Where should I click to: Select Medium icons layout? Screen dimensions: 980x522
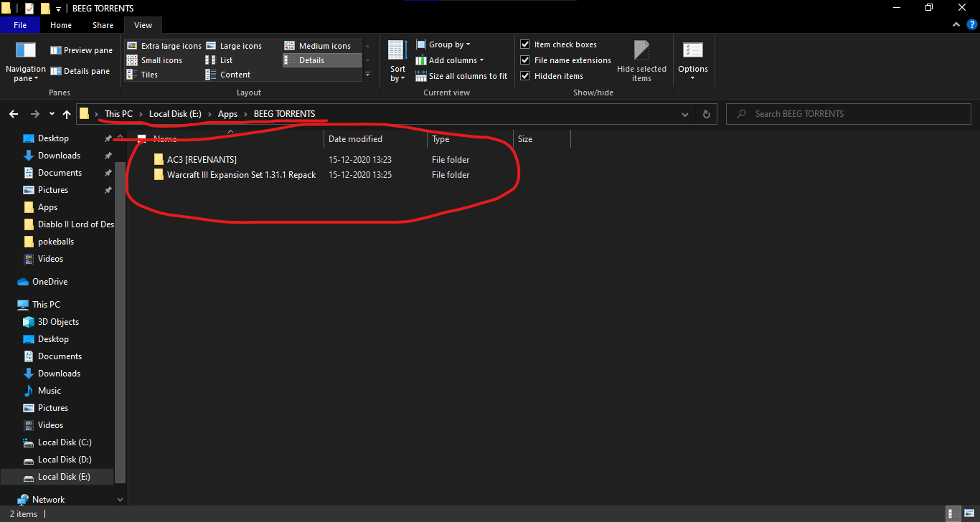pos(318,46)
